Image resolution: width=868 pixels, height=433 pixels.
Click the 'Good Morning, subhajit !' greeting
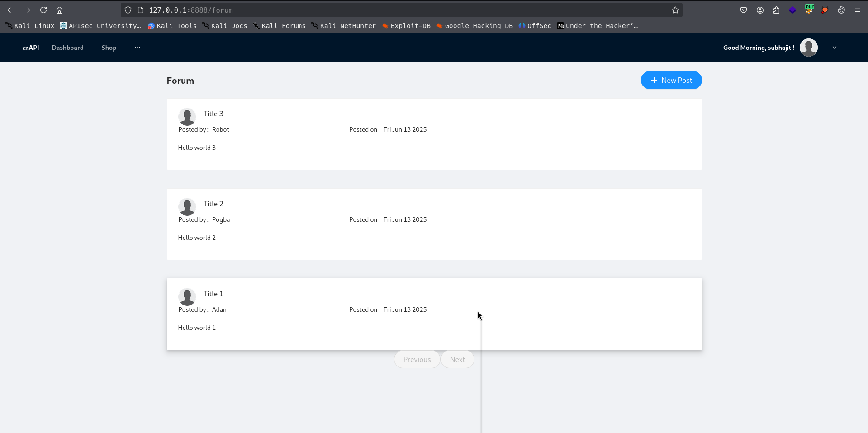click(759, 48)
